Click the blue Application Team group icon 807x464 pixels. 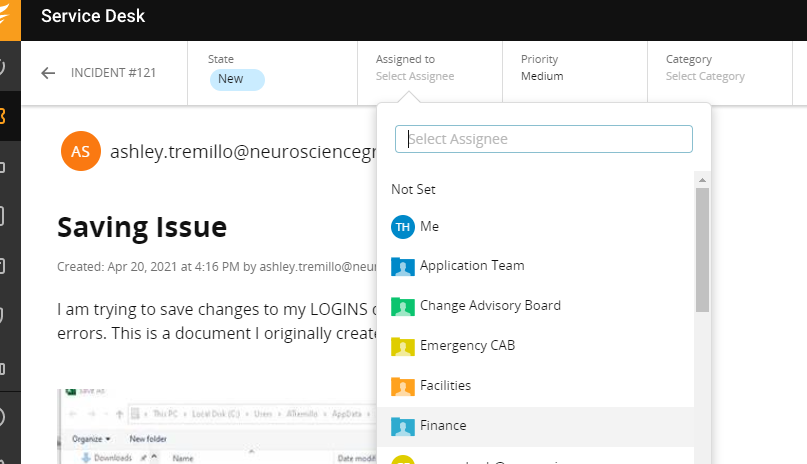tap(402, 266)
